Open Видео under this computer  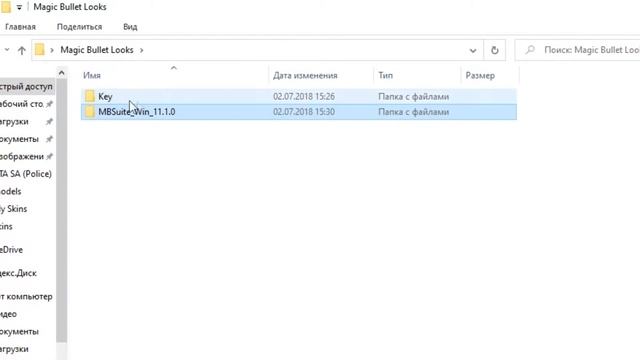9,314
